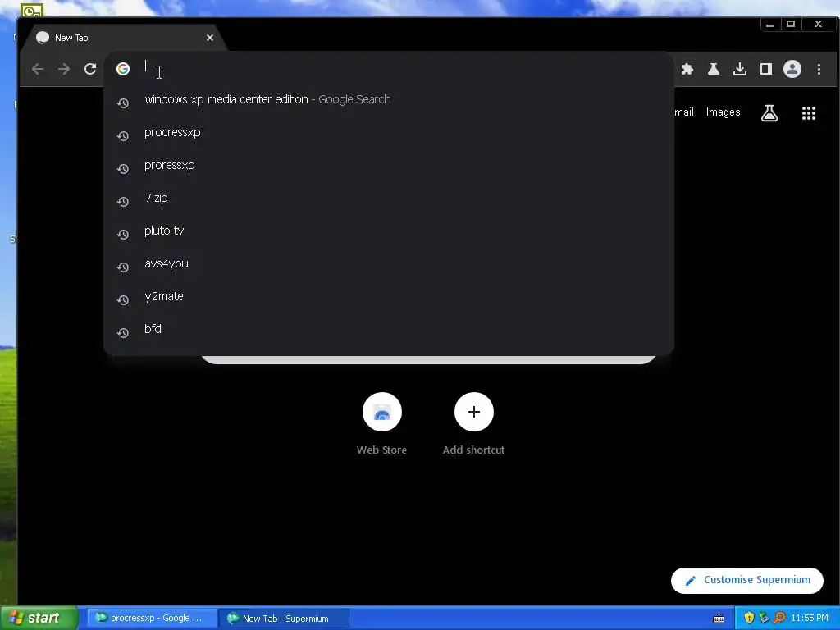Click the security shield tray icon
The height and width of the screenshot is (630, 840).
click(x=749, y=618)
